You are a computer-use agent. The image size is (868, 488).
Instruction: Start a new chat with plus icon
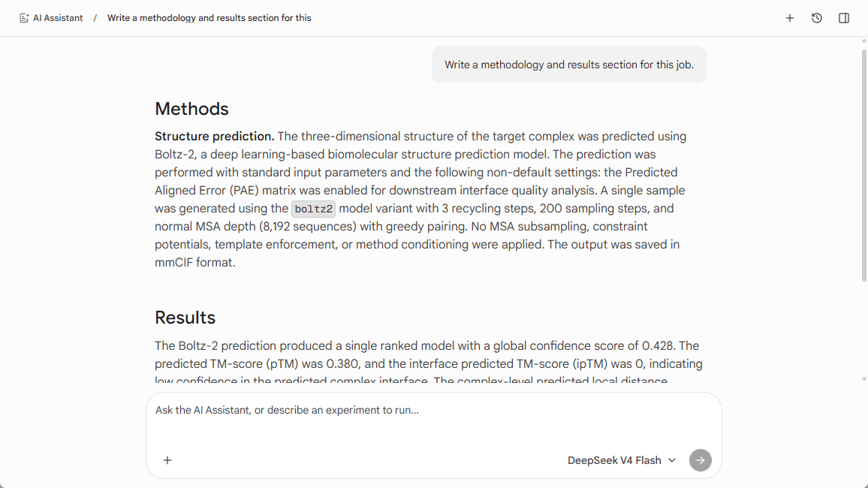790,18
